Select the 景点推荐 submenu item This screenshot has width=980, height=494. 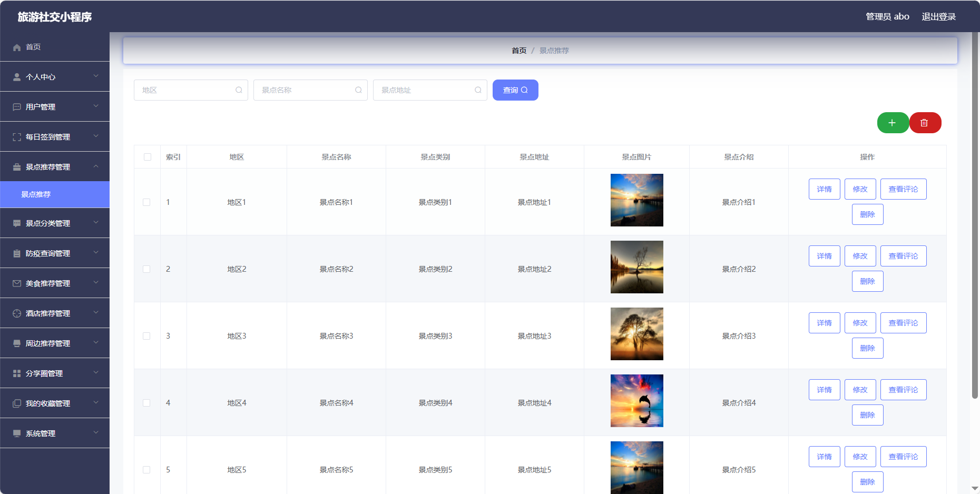click(x=55, y=194)
